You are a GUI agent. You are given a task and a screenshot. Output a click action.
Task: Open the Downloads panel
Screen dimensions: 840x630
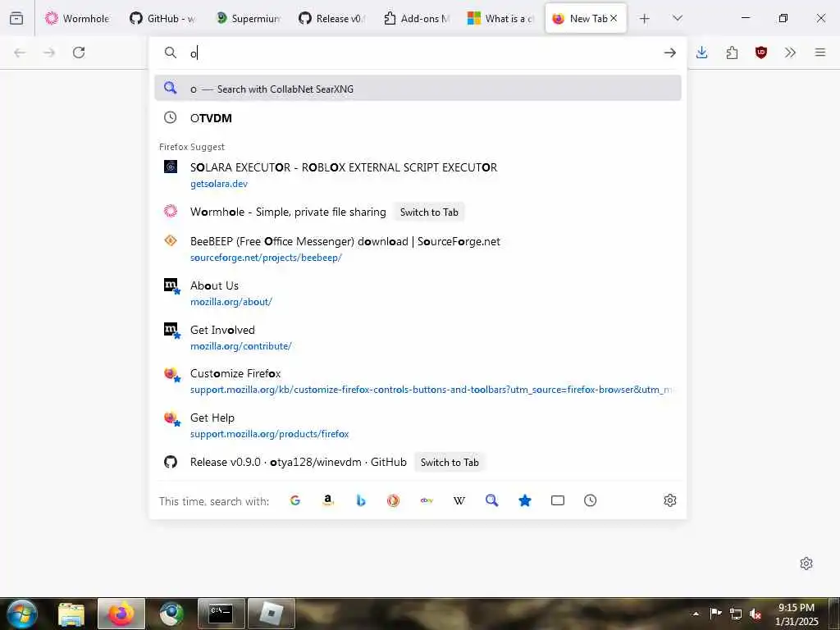coord(702,52)
